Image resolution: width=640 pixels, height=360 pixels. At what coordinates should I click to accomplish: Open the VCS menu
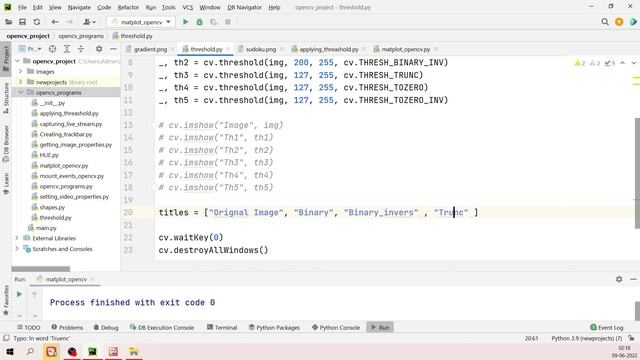coord(187,7)
